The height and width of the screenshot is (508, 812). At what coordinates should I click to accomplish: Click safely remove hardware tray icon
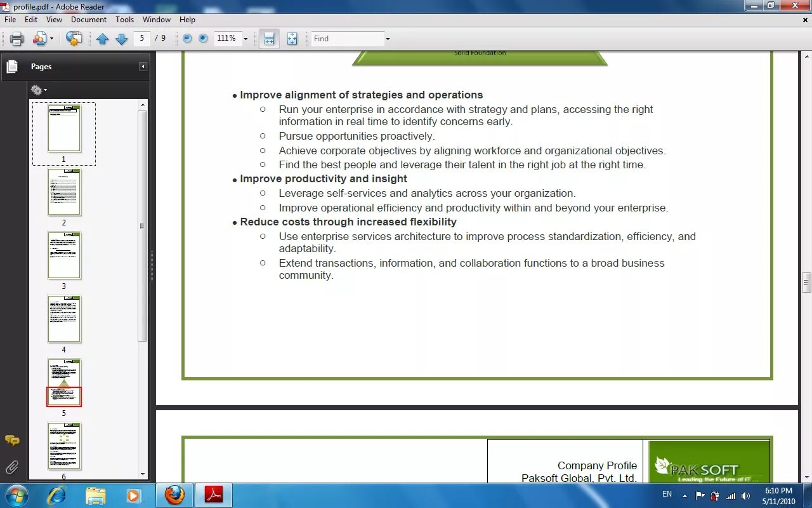pos(716,496)
